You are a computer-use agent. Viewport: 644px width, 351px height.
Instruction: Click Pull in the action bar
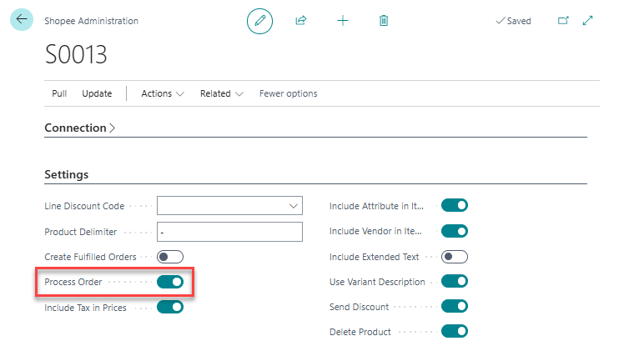[x=59, y=93]
